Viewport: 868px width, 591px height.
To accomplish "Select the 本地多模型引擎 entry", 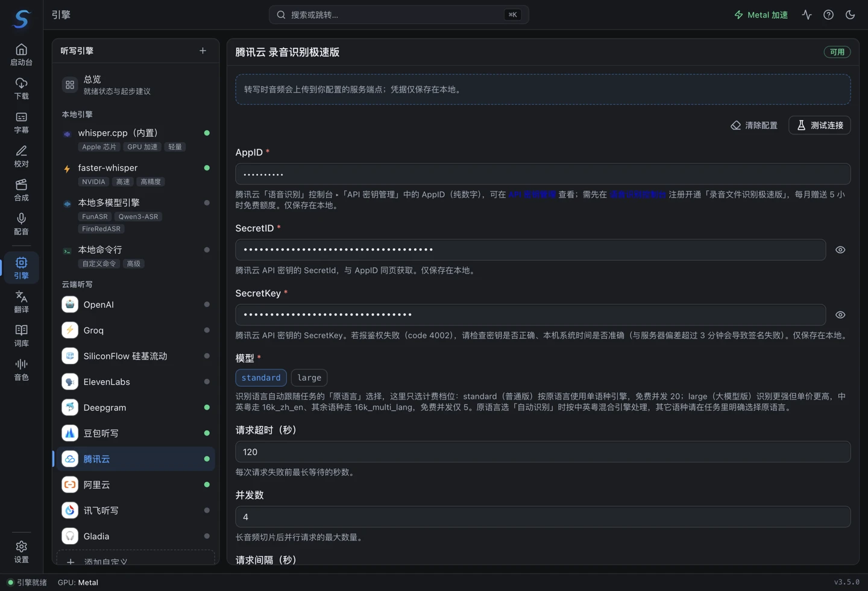I will click(136, 215).
